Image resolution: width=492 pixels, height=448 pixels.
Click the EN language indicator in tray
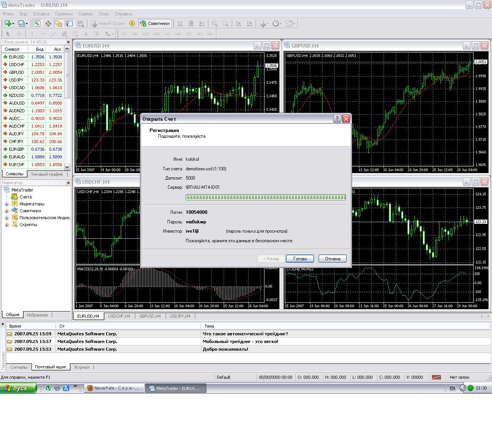coord(452,388)
